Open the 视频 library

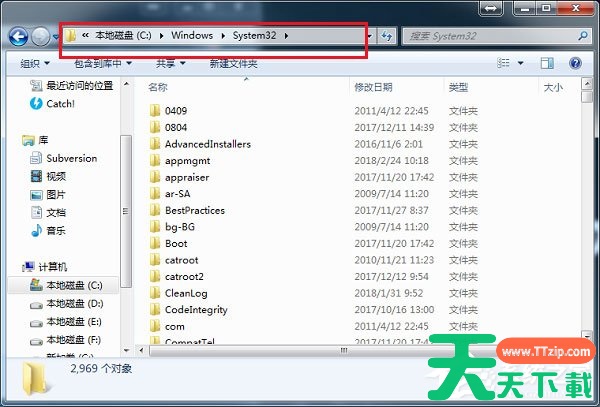tap(48, 176)
